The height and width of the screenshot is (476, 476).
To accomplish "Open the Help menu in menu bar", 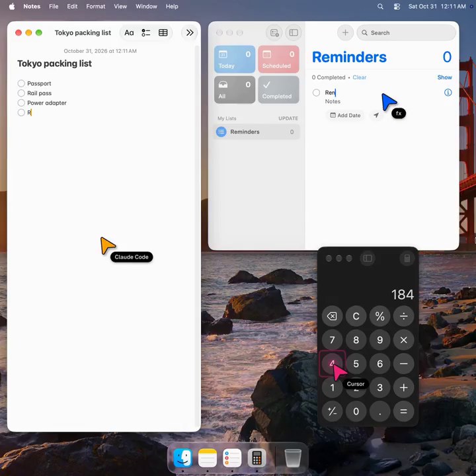I will (x=172, y=7).
